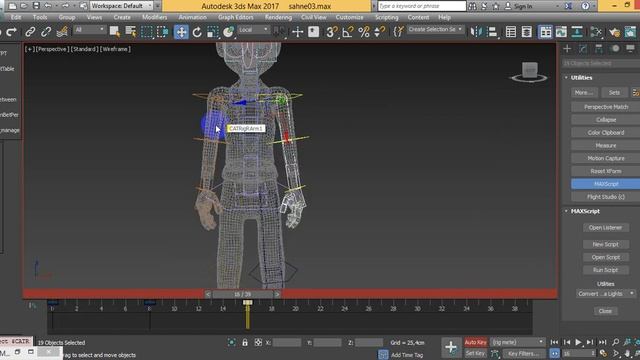Click the Unlink Selection icon
640x360 pixels.
coord(46,32)
